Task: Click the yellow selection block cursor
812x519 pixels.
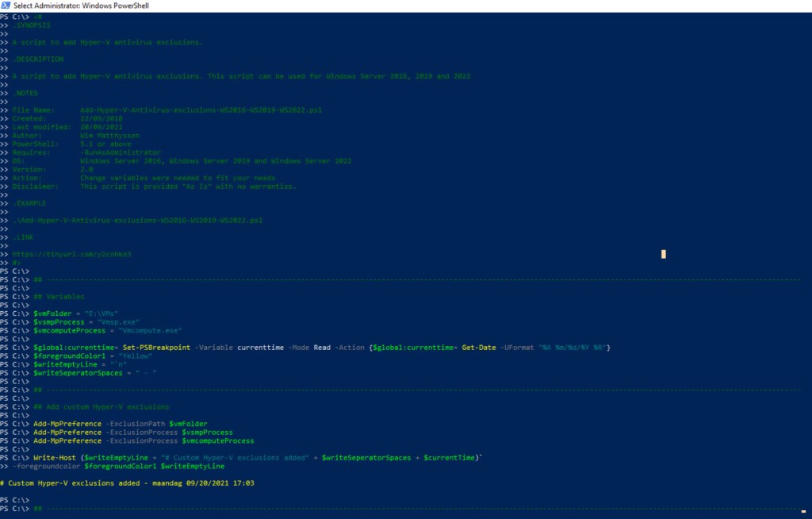Action: click(663, 254)
